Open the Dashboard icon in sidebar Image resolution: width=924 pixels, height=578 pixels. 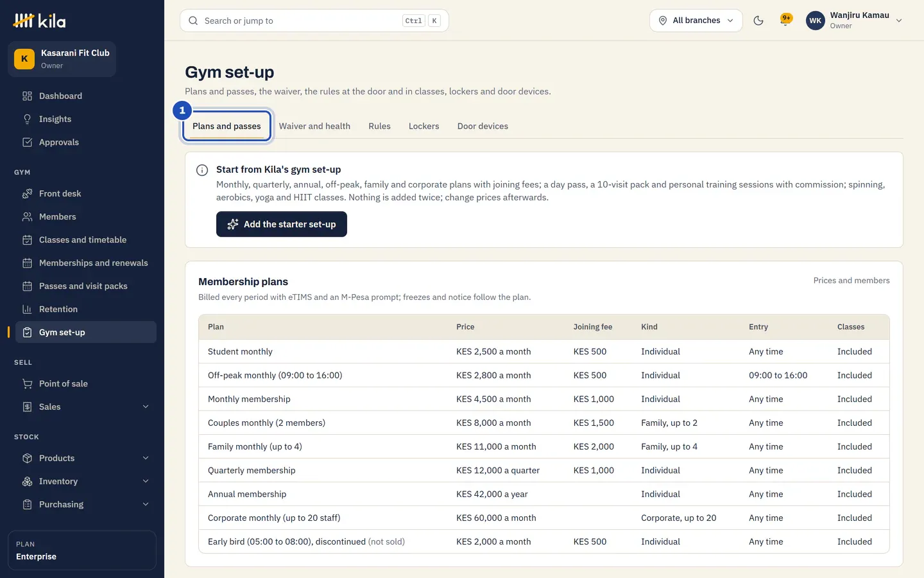[x=27, y=96]
